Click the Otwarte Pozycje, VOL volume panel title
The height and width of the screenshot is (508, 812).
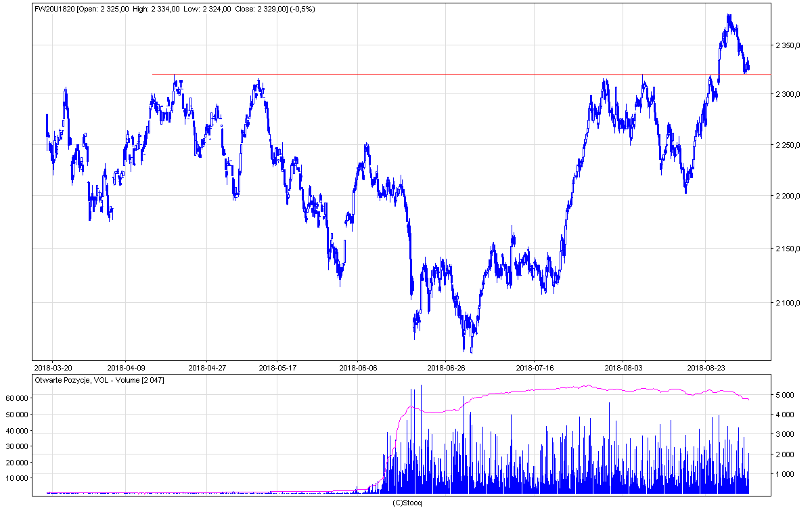[99, 380]
